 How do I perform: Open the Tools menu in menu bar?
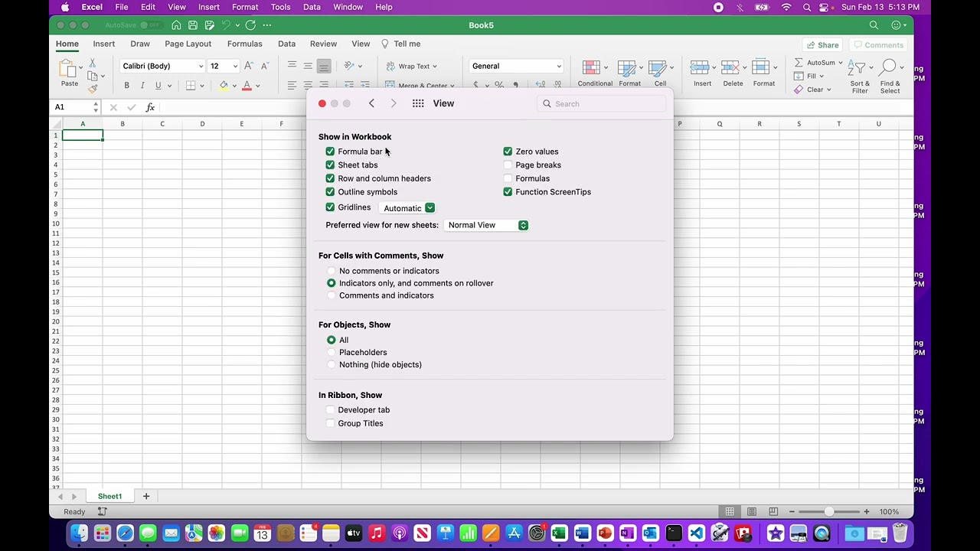point(280,7)
